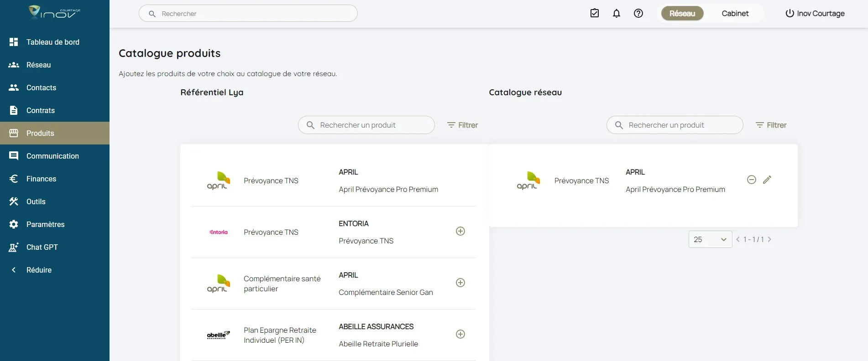Open Finances in sidebar
The width and height of the screenshot is (868, 361).
[55, 179]
